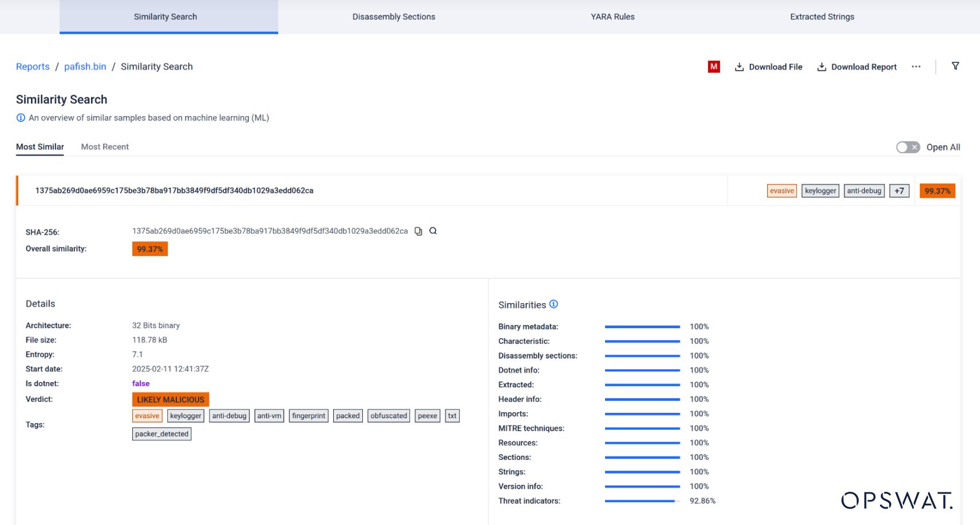Search the SHA-256 hash using magnifier icon
Image resolution: width=980 pixels, height=525 pixels.
pyautogui.click(x=433, y=231)
